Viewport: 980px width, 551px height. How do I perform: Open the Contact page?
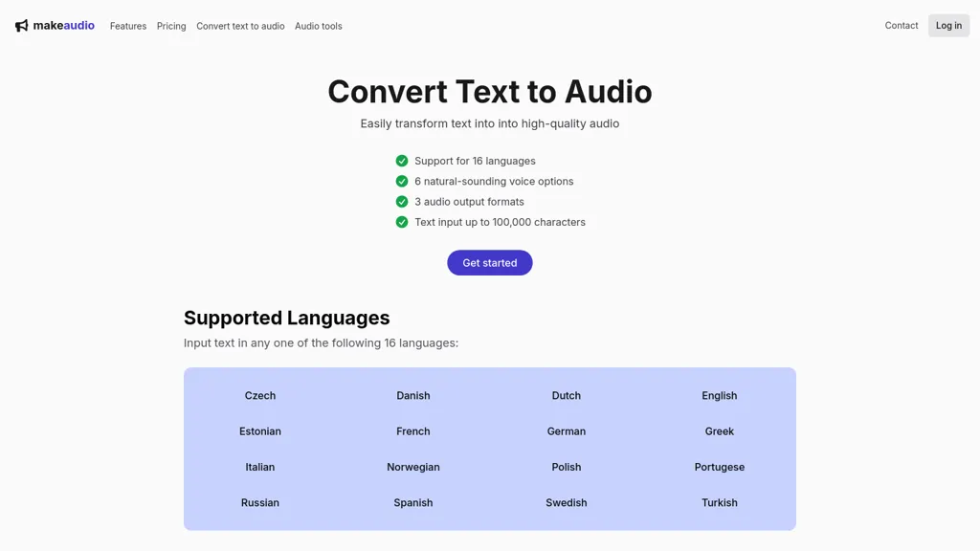click(x=901, y=26)
